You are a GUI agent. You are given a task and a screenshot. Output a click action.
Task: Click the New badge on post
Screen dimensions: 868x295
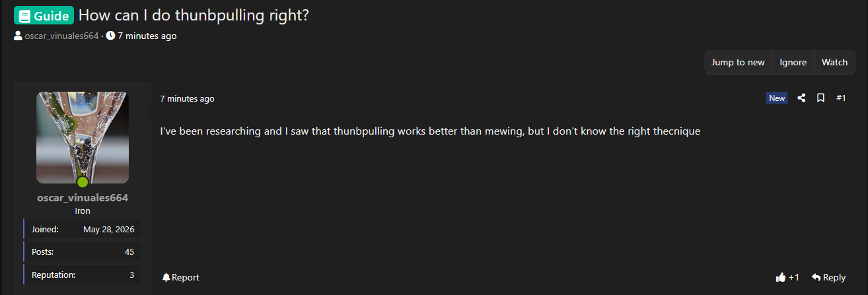(x=777, y=98)
